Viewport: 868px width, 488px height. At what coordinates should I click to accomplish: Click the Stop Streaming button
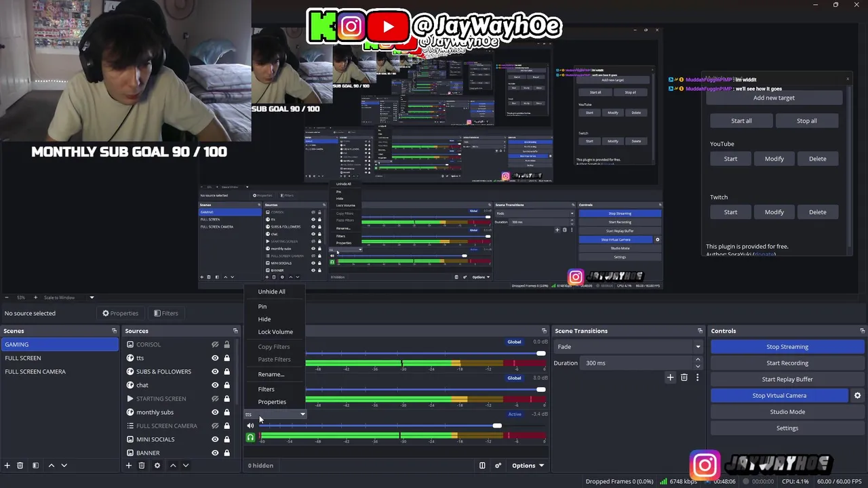pyautogui.click(x=787, y=347)
